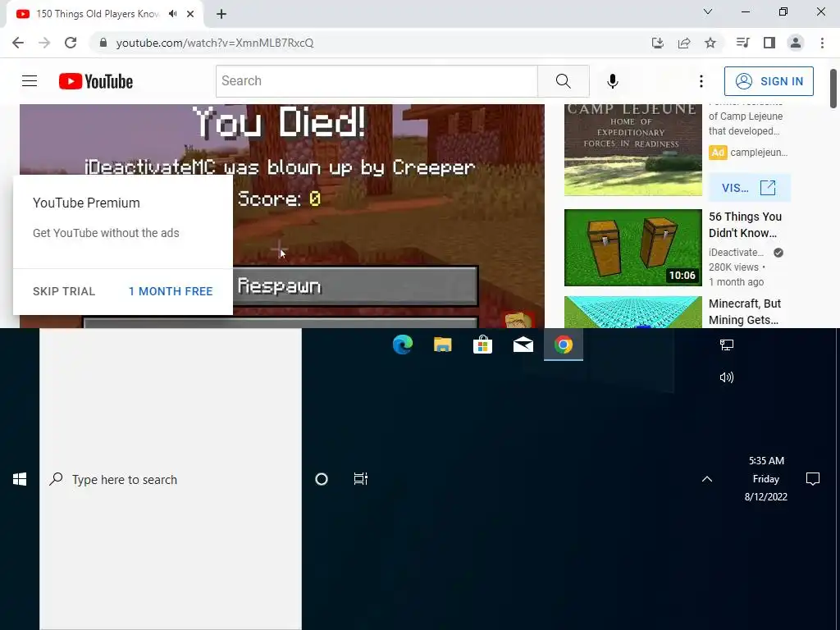Click the Respawn button in the video
Viewport: 840px width, 630px height.
click(355, 286)
